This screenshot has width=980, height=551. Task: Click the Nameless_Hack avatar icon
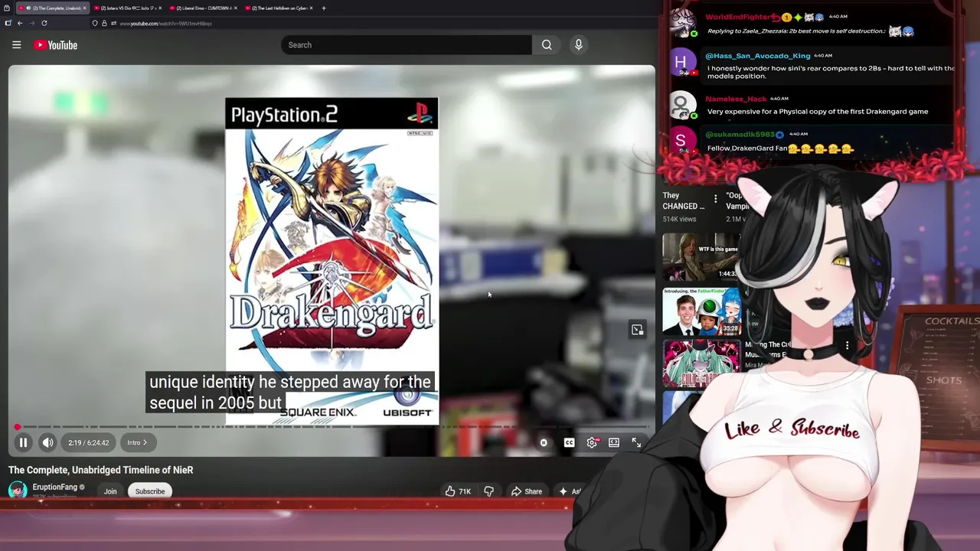(x=681, y=104)
